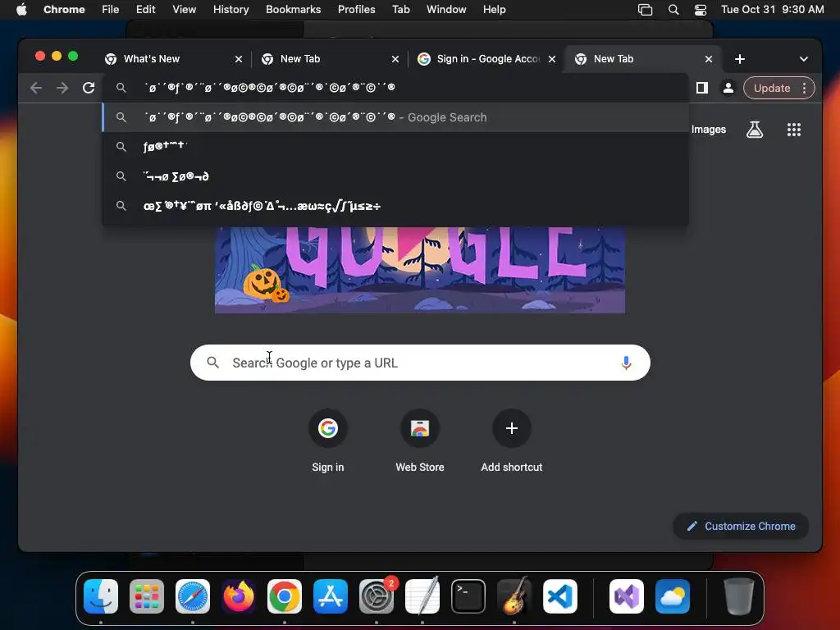Image resolution: width=840 pixels, height=630 pixels.
Task: Open Stage Manager icon in menu bar
Action: pos(645,10)
